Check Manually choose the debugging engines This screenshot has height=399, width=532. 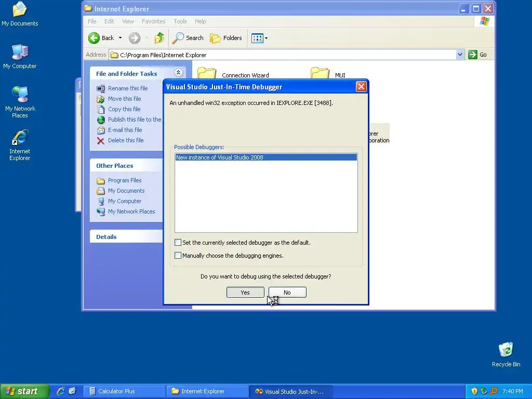178,255
